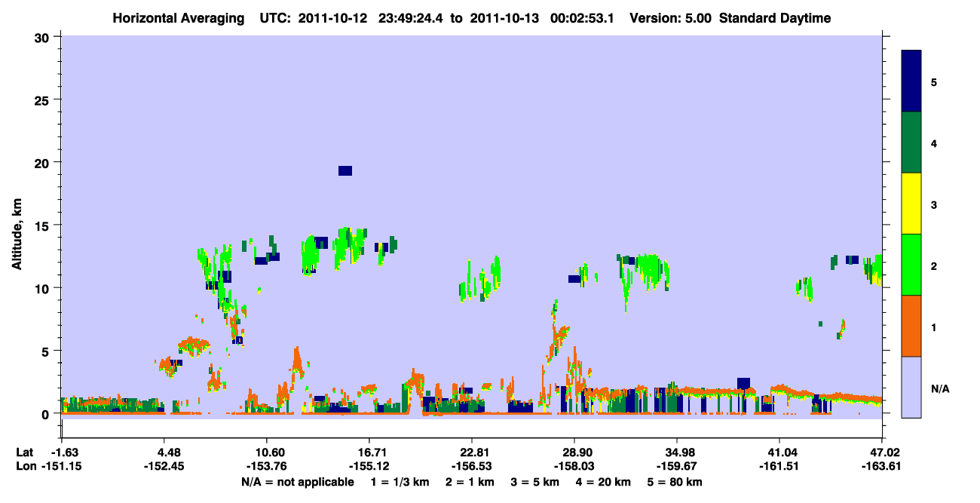
Task: Click the yellow colorbar segment labeled 3
Action: (911, 204)
